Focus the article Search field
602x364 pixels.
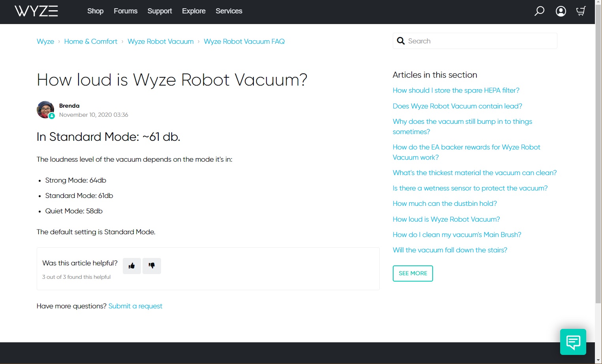[475, 41]
